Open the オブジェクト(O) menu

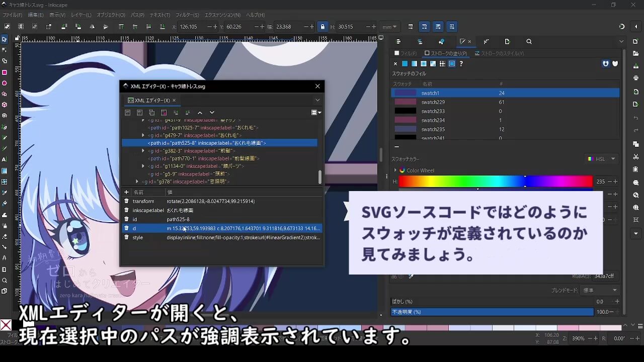(x=111, y=15)
